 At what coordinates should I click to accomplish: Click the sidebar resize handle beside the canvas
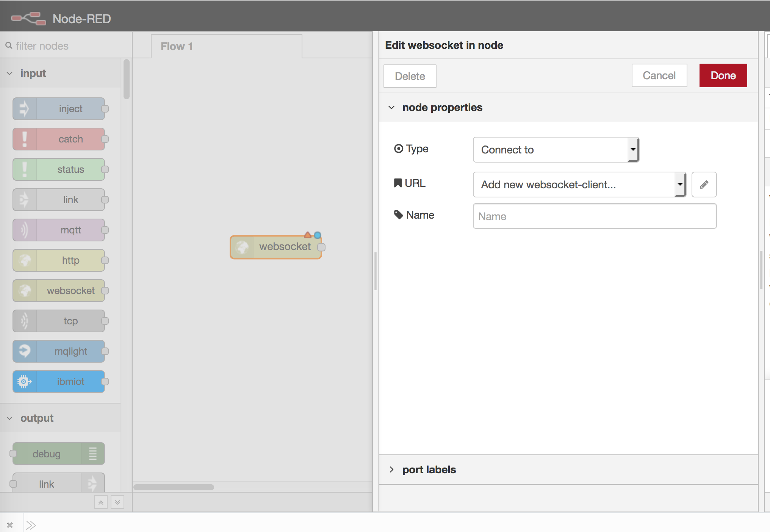(x=376, y=271)
